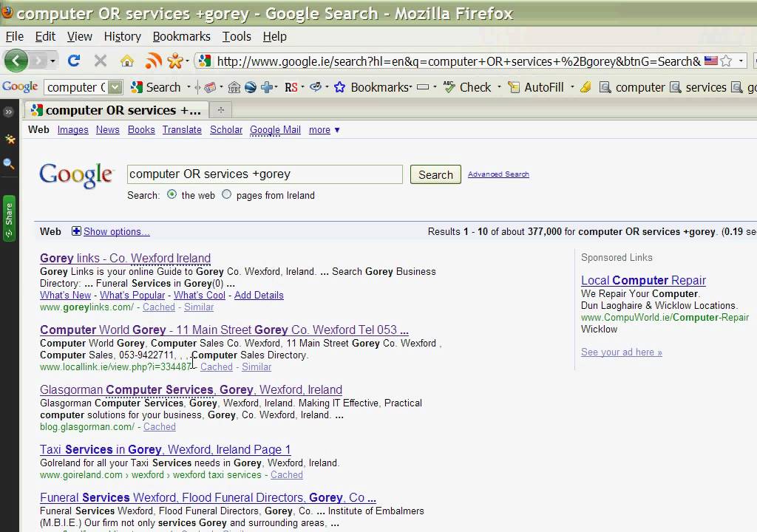Find 'services' word on page via toolbar
757x532 pixels.
pyautogui.click(x=698, y=87)
